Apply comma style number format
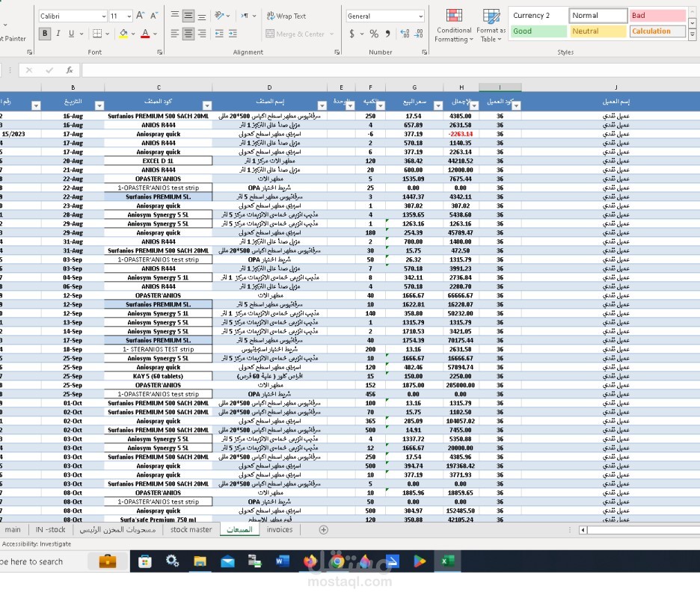700x601 pixels. (x=388, y=34)
